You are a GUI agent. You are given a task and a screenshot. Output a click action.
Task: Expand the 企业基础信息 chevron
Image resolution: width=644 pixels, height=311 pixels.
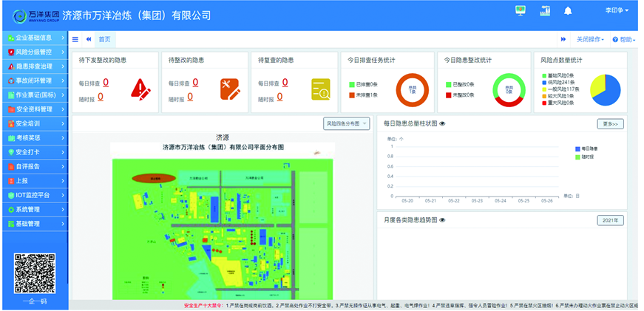tap(63, 38)
